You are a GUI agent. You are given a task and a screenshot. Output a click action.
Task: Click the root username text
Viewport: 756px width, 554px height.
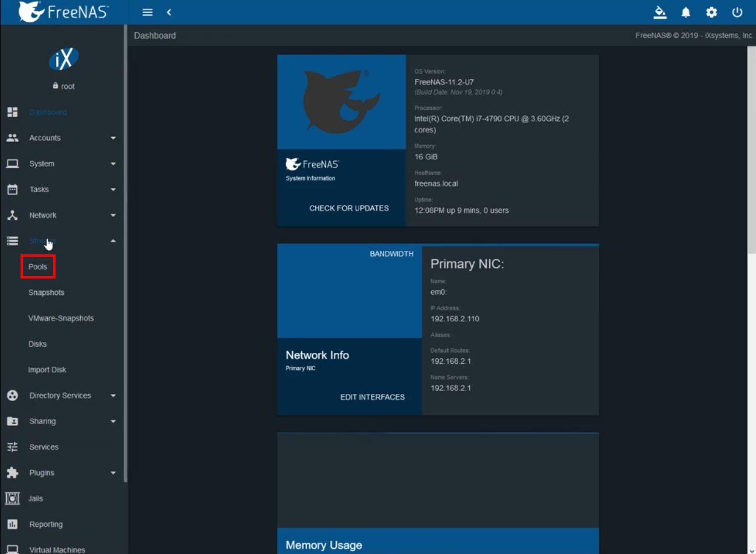pyautogui.click(x=68, y=86)
